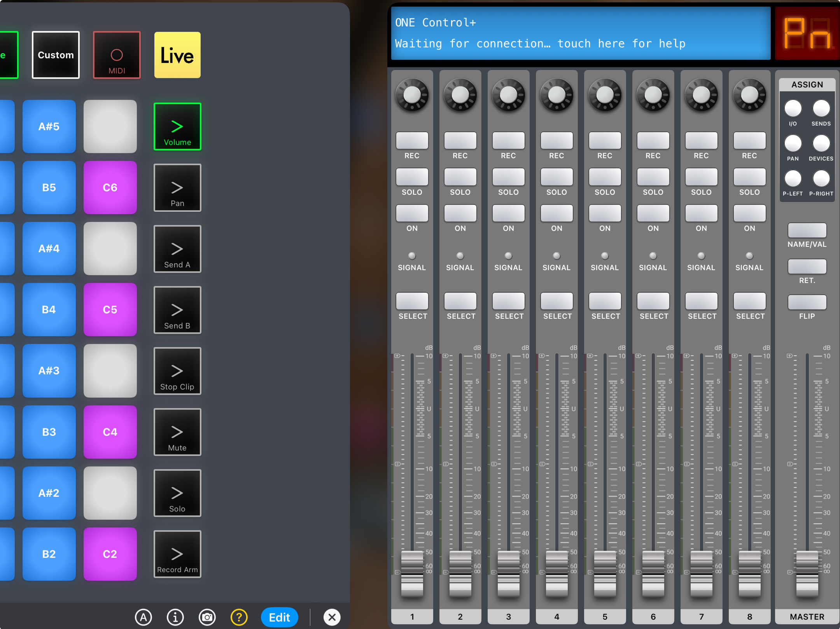
Task: Click the FLIP button
Action: click(x=807, y=302)
